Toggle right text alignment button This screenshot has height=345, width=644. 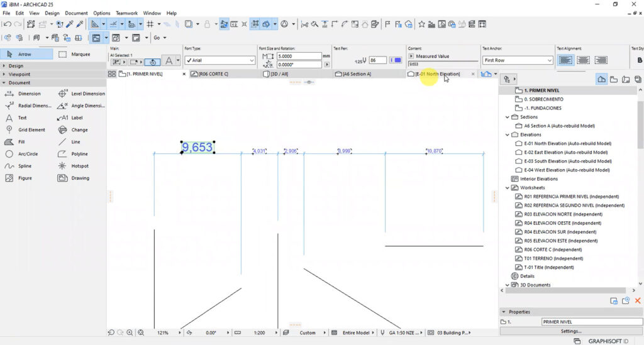point(600,60)
